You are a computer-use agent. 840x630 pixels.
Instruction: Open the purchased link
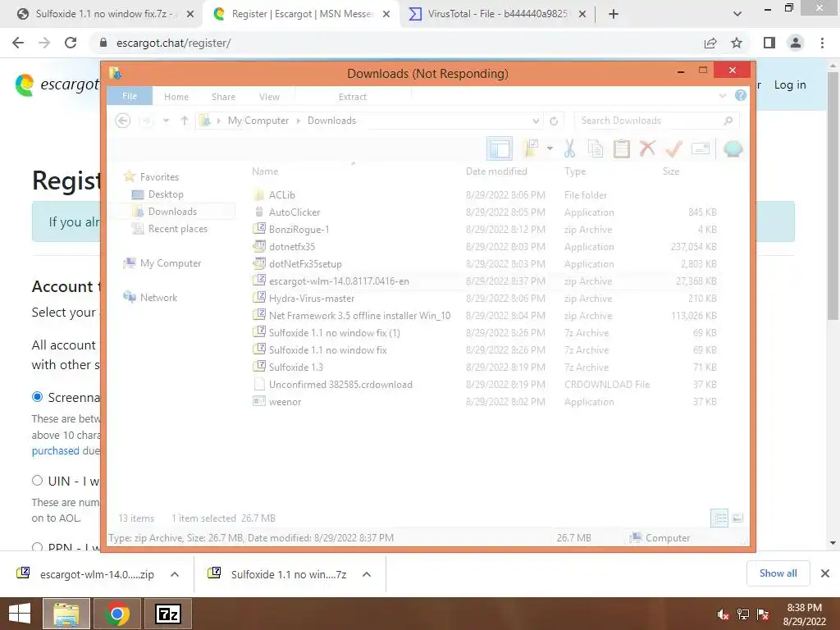[55, 450]
